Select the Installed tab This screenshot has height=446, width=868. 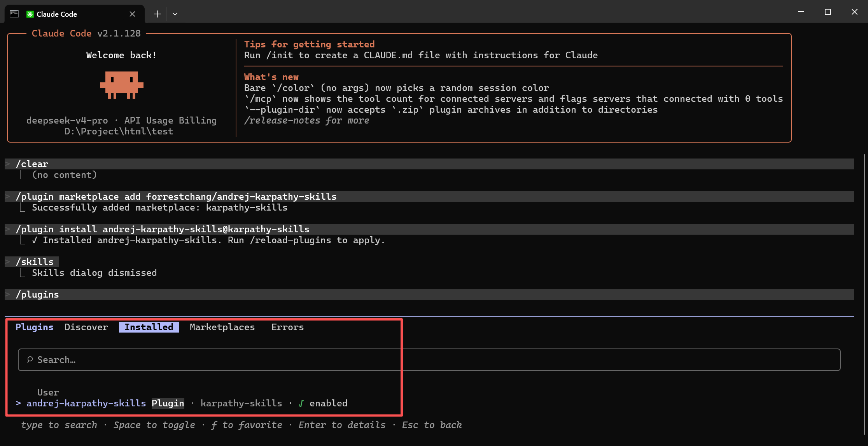point(149,327)
